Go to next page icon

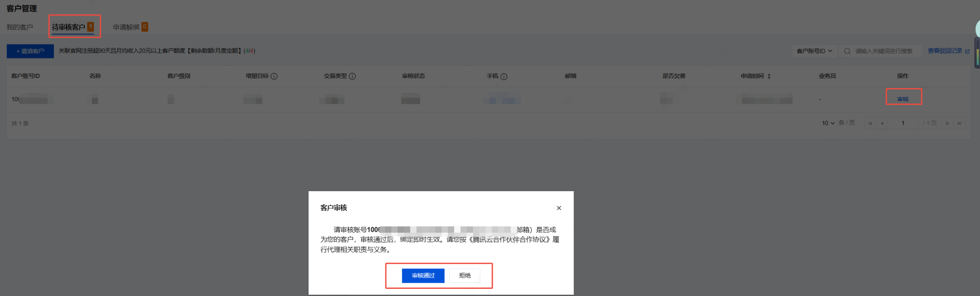947,123
